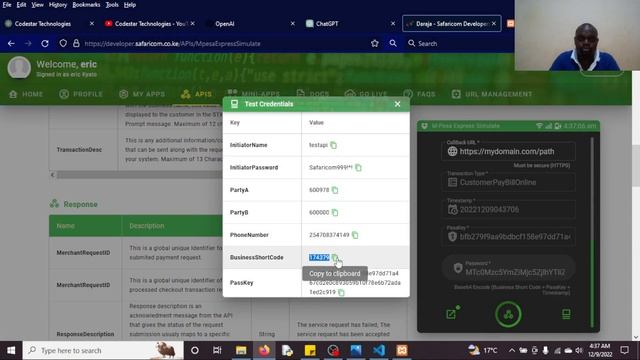
Task: Open the Edit menu
Action: point(21,5)
